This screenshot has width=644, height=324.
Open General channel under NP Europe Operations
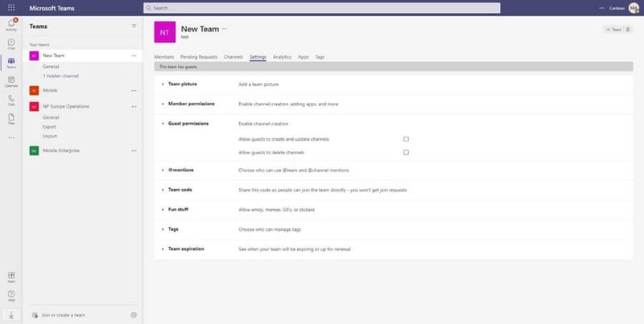(x=51, y=117)
